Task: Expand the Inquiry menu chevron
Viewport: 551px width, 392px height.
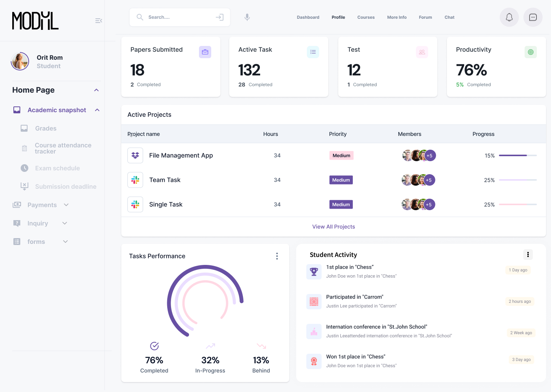Action: click(65, 223)
